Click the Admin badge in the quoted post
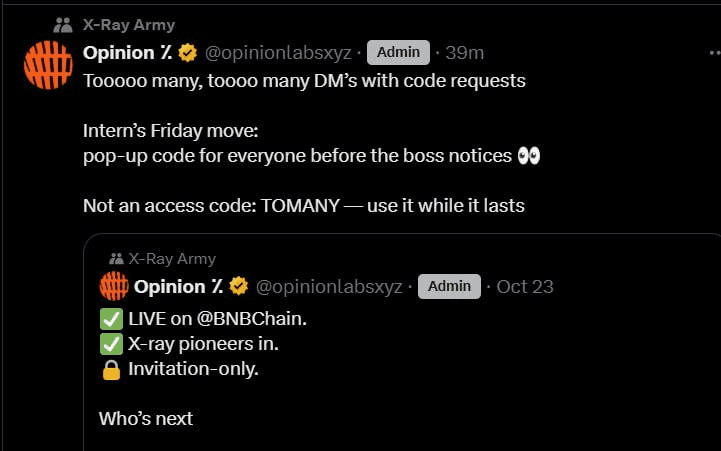The image size is (721, 451). coord(449,287)
